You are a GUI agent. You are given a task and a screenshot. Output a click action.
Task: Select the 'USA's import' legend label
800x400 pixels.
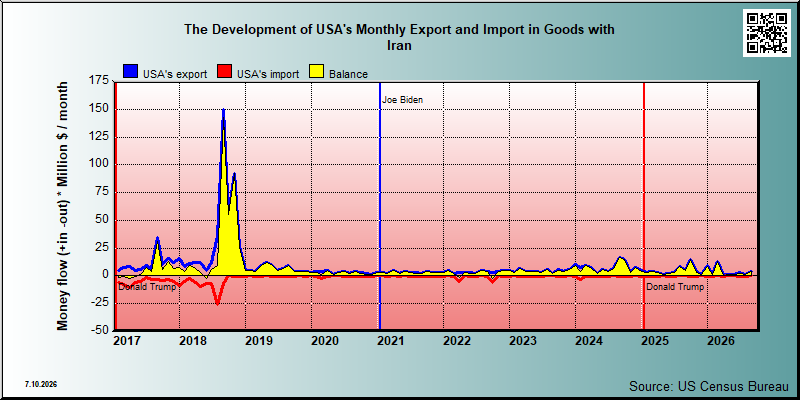pos(268,74)
